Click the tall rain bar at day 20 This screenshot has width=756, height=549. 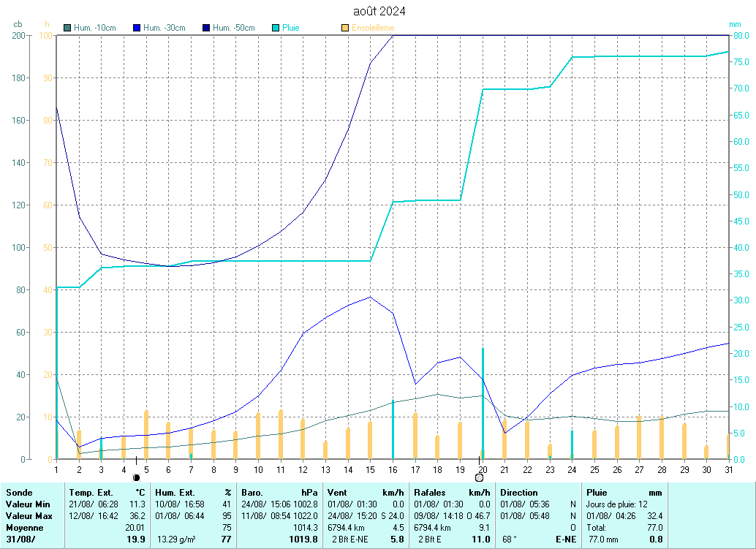483,402
